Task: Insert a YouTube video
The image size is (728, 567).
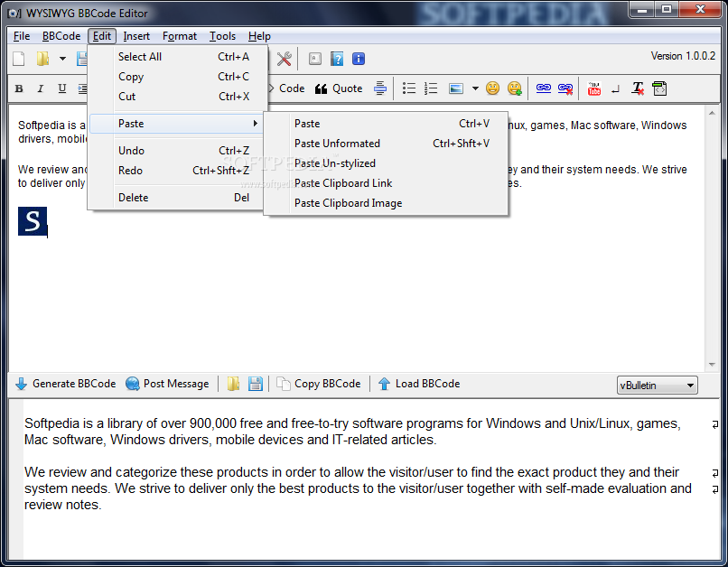Action: point(593,88)
